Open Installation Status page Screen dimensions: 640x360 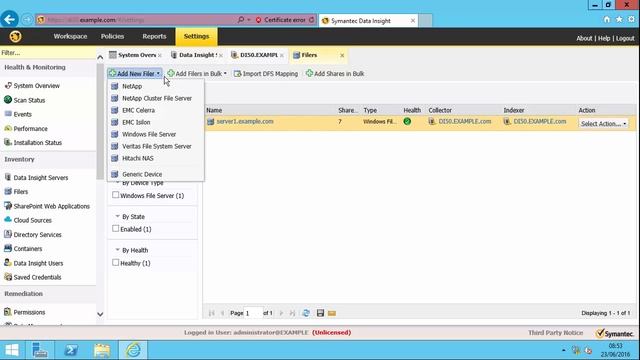(38, 142)
